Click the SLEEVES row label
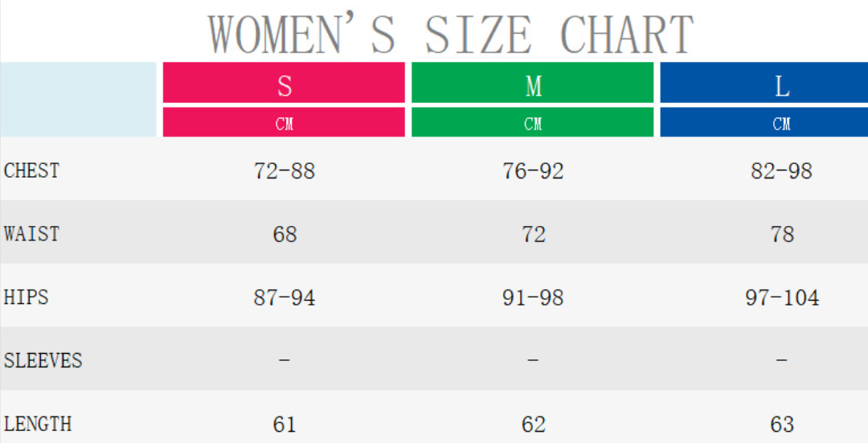Viewport: 868px width, 443px height. pos(43,360)
